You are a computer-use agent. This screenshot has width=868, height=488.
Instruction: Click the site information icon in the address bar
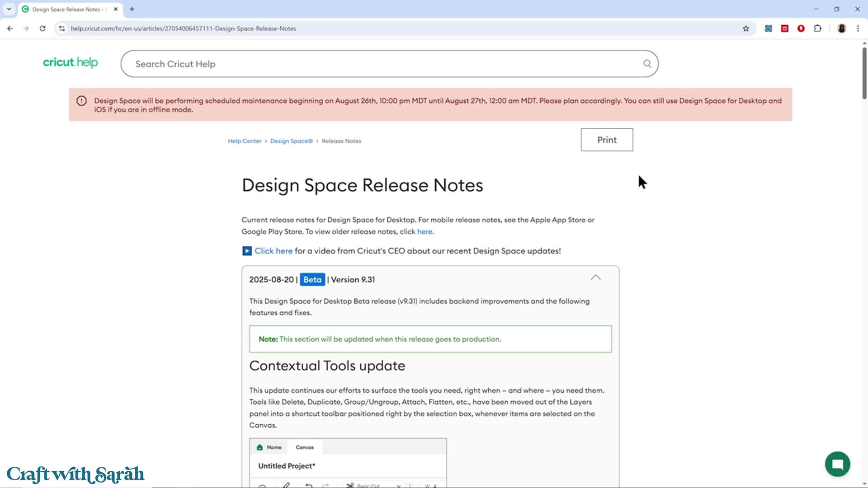tap(62, 28)
